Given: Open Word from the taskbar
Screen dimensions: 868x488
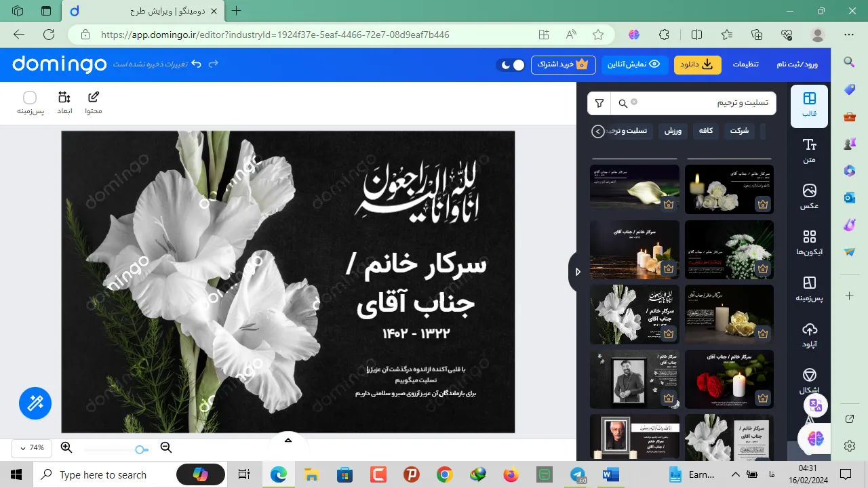Looking at the screenshot, I should tap(610, 474).
